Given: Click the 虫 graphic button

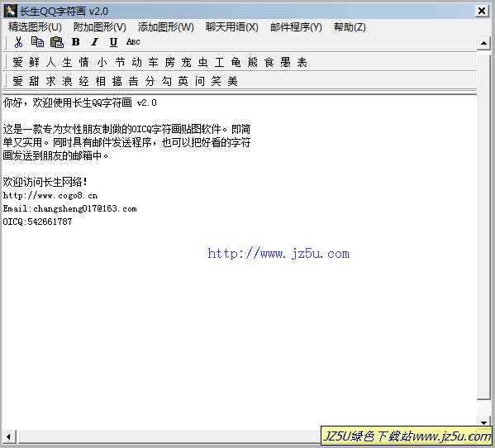Looking at the screenshot, I should [x=202, y=62].
